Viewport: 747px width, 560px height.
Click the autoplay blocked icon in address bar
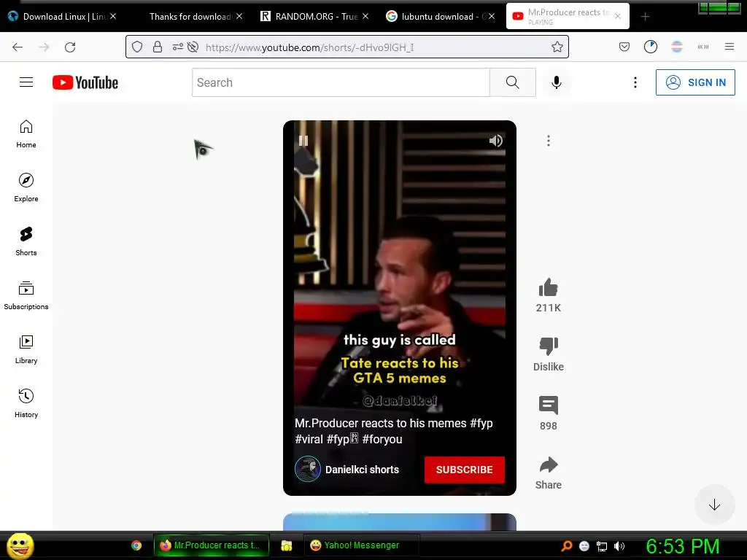[x=193, y=47]
